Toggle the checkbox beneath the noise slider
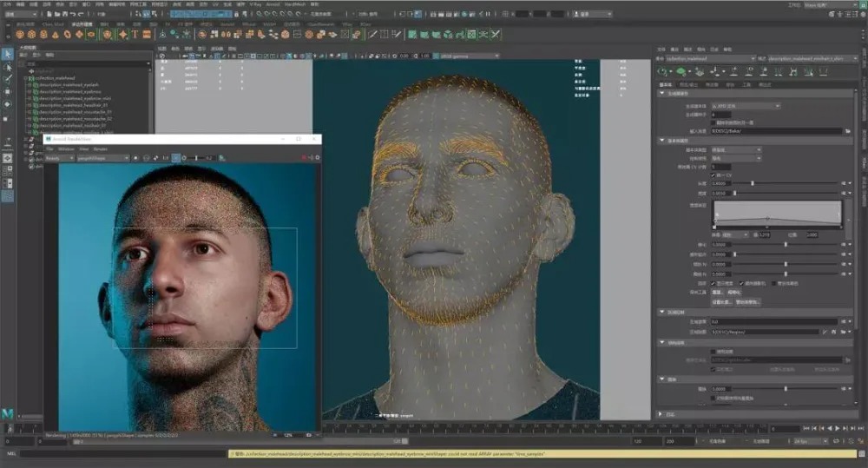The image size is (868, 468). [x=713, y=398]
